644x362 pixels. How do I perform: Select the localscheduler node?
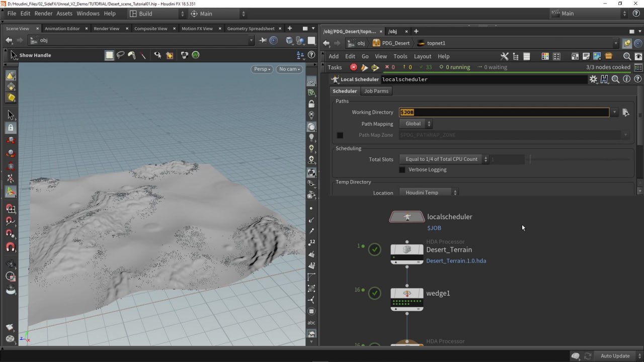(407, 217)
